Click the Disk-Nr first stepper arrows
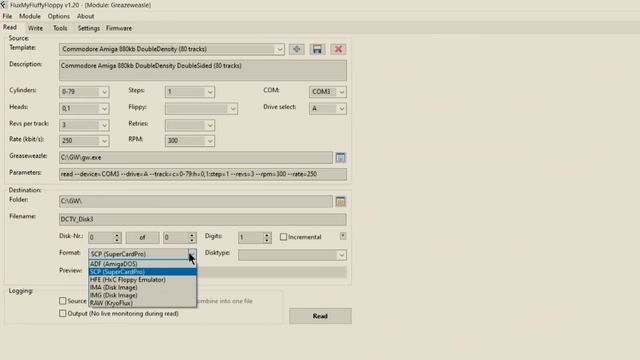640x360 pixels. [x=117, y=237]
